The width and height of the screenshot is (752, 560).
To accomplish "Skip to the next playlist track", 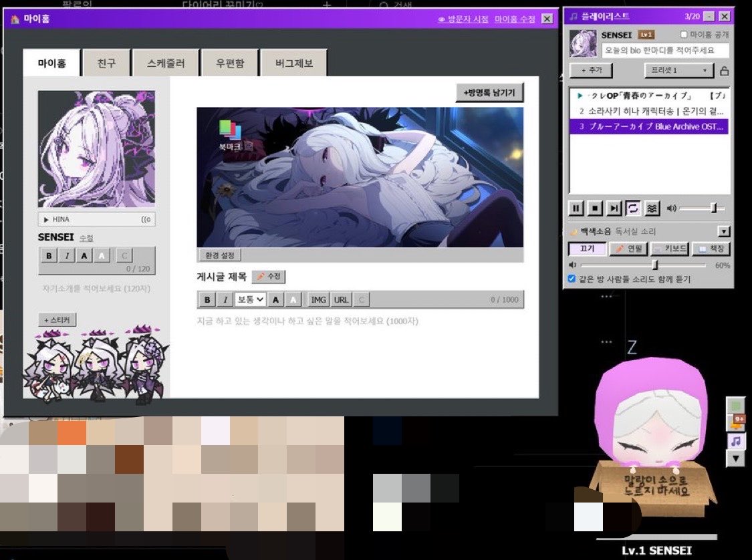I will pyautogui.click(x=614, y=208).
